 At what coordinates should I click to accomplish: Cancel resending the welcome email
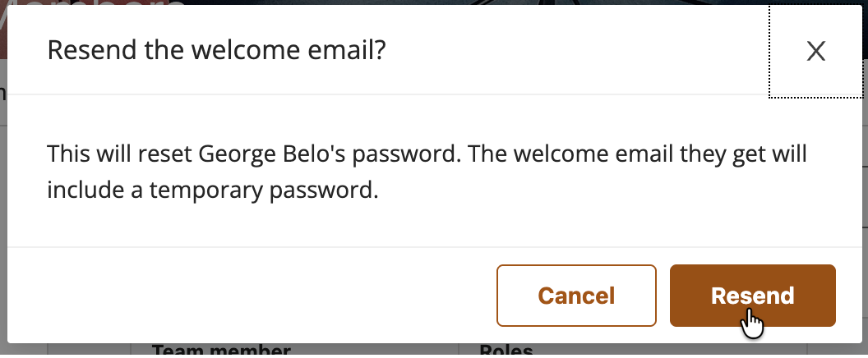click(576, 296)
